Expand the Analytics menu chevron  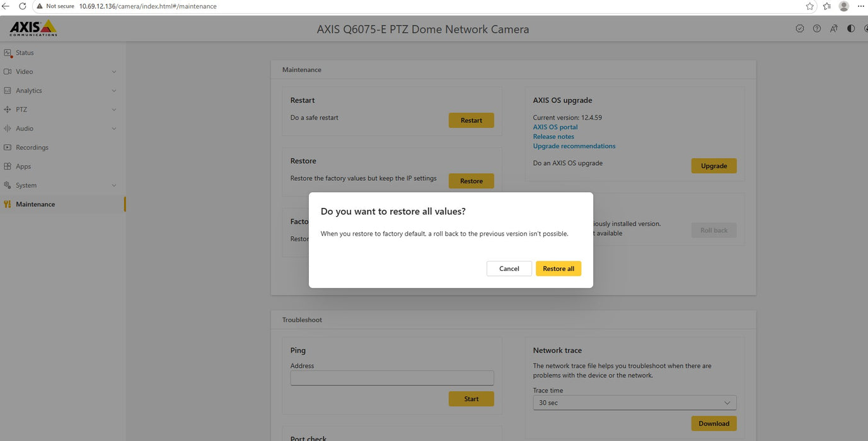tap(114, 91)
